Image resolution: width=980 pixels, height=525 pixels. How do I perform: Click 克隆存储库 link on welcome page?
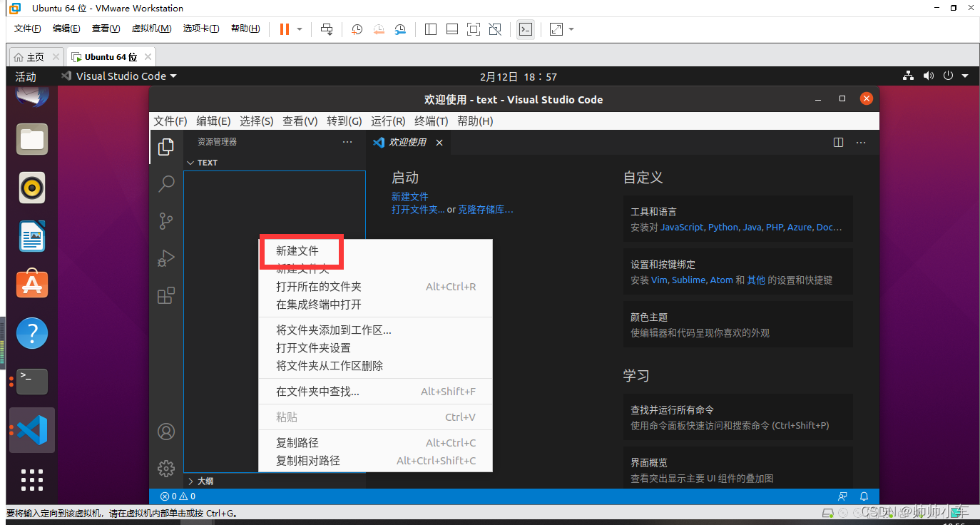coord(485,210)
